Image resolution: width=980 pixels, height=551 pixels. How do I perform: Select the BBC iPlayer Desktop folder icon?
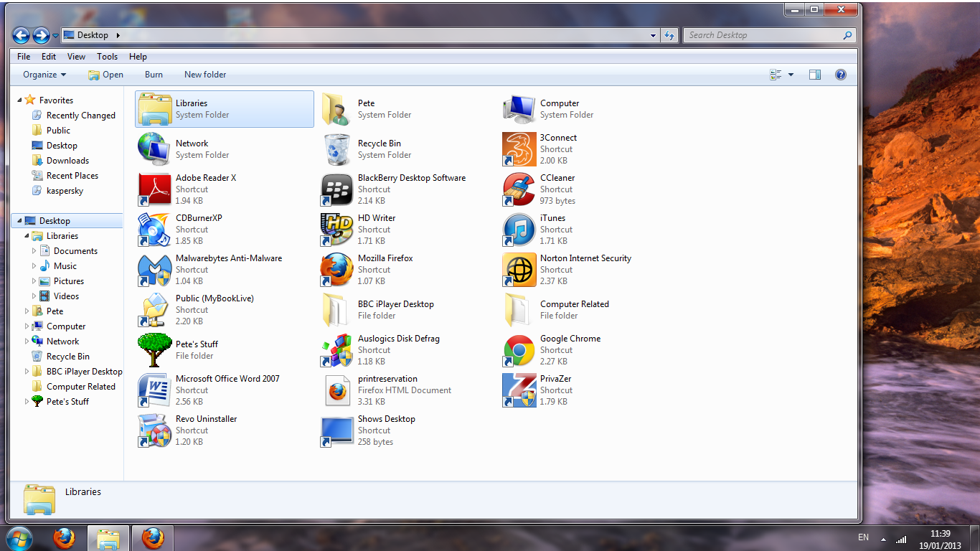[x=336, y=310]
